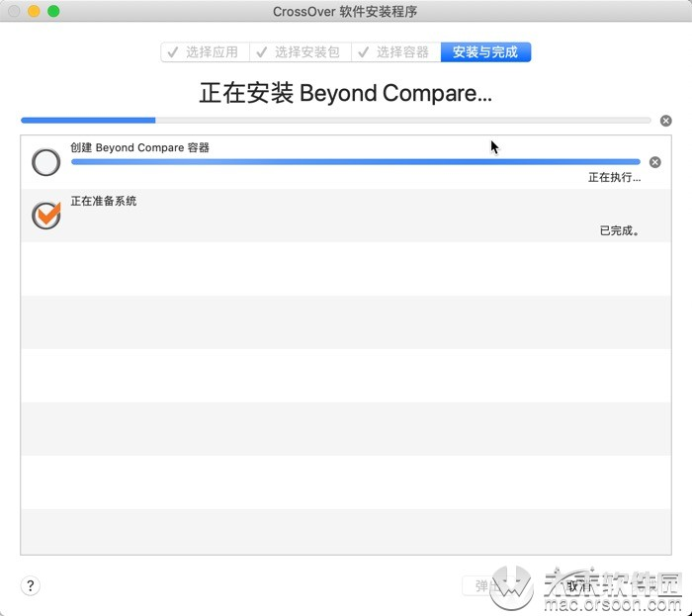The width and height of the screenshot is (692, 616).
Task: Click the overall installation progress bar
Action: (x=336, y=121)
